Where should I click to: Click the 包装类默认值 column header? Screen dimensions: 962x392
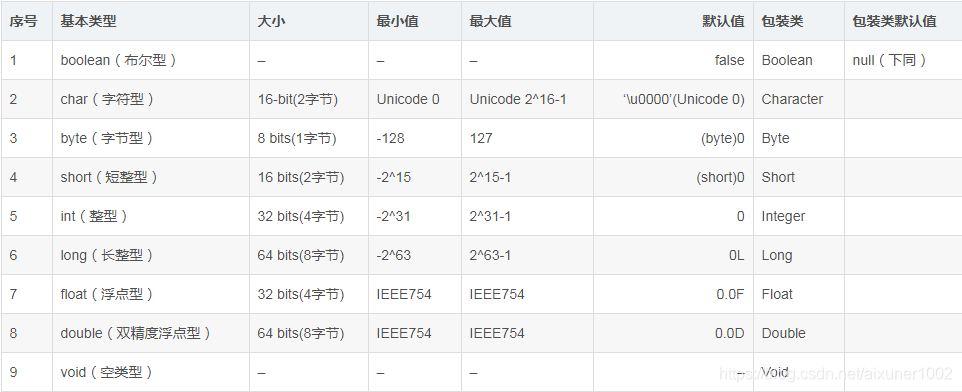[x=903, y=21]
